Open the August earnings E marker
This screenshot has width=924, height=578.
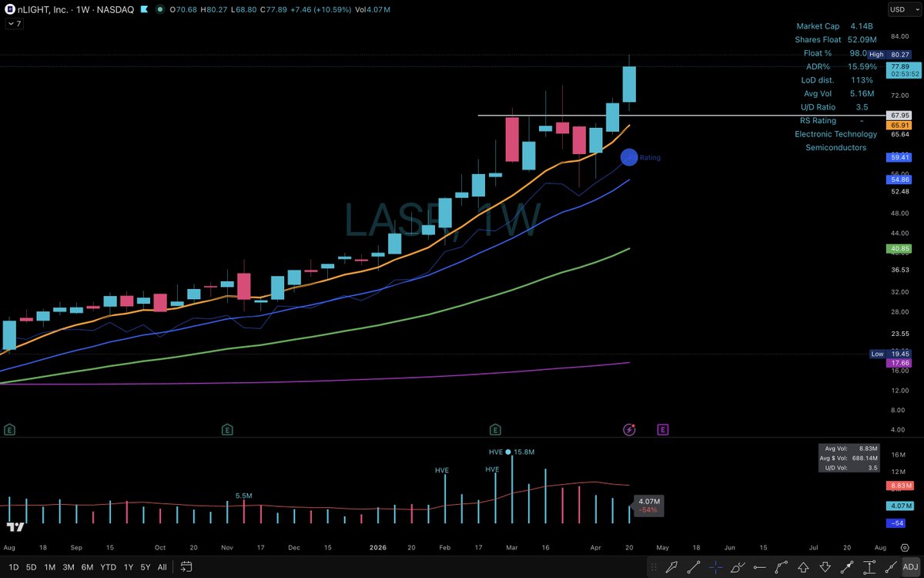(x=10, y=428)
